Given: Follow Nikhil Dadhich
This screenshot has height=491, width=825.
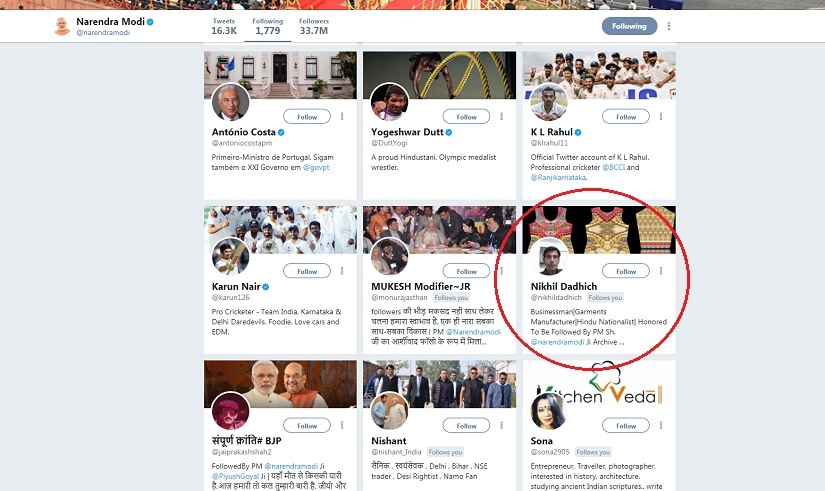Looking at the screenshot, I should 626,271.
